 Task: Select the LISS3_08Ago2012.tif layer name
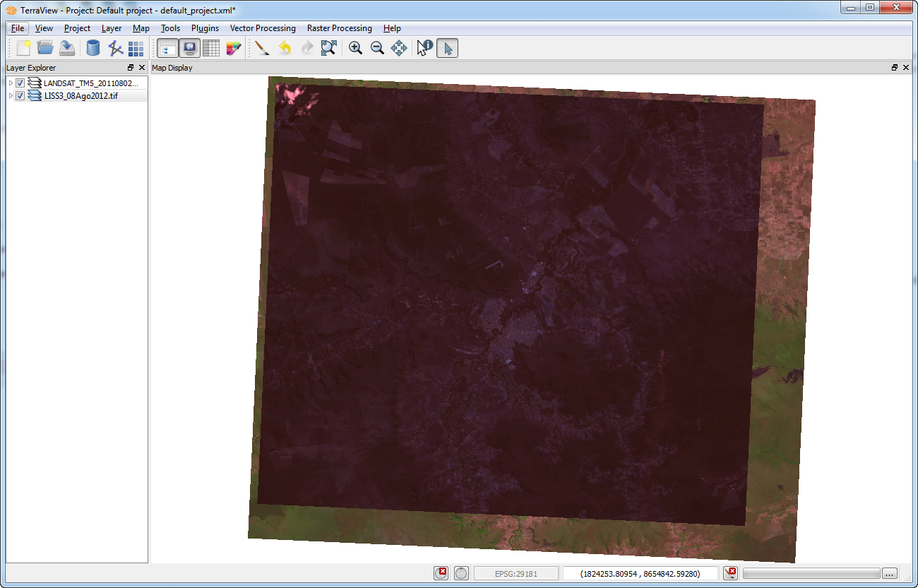(81, 96)
